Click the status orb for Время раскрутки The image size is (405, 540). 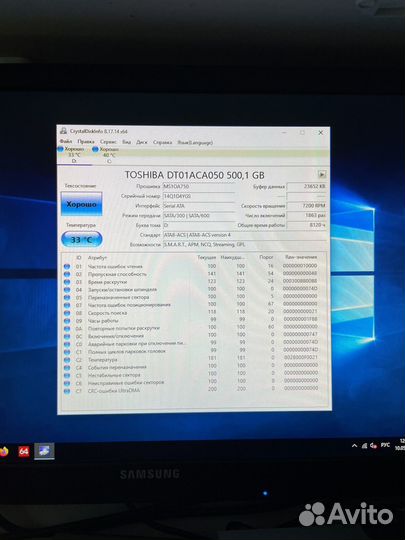[x=67, y=282]
